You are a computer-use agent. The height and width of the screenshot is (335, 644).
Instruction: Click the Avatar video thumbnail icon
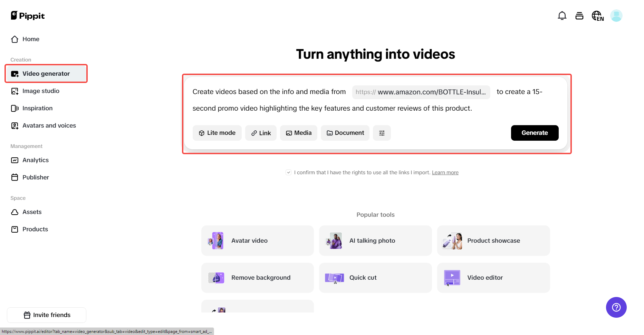click(x=216, y=241)
